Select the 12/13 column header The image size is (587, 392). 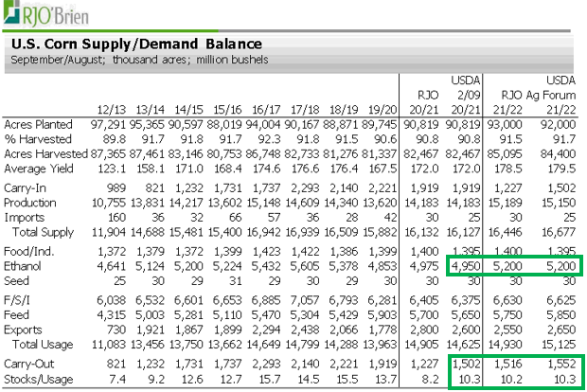point(113,109)
